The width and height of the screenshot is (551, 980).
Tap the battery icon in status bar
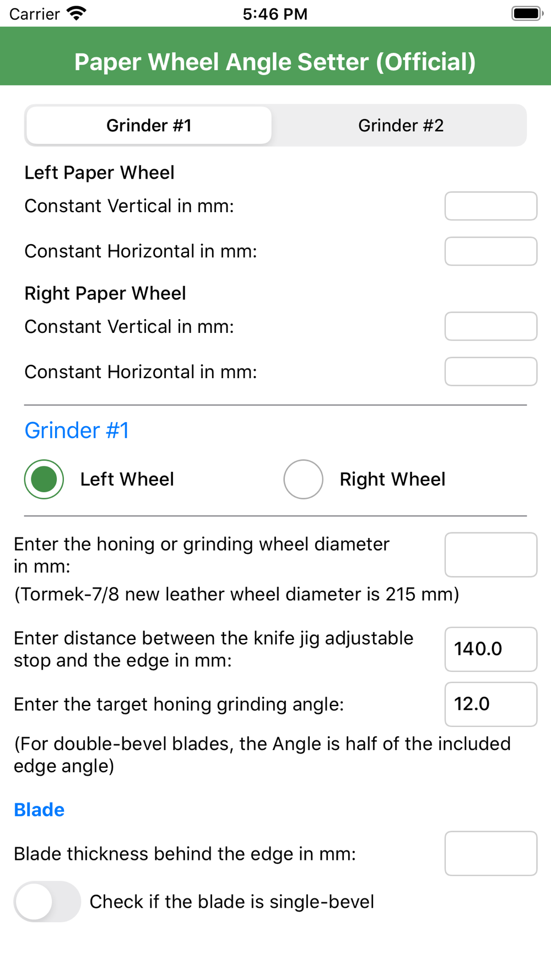[527, 13]
